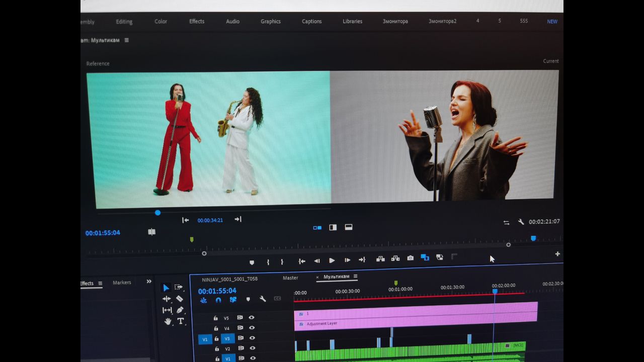The width and height of the screenshot is (644, 362).
Task: Select the Hand tool
Action: point(167,321)
